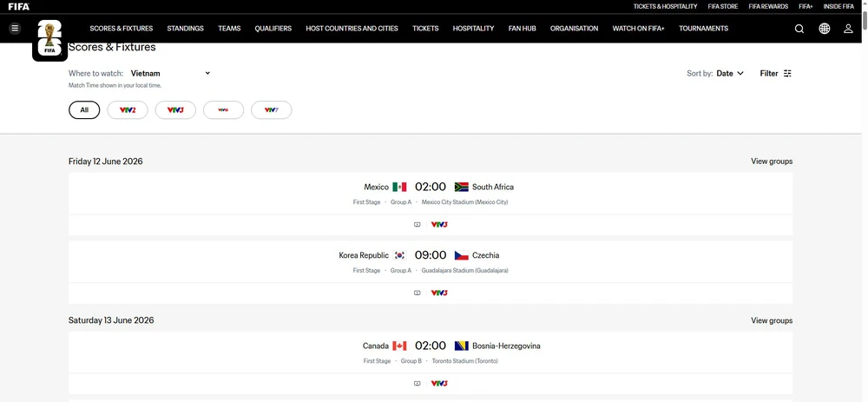The image size is (868, 402).
Task: Open the FIFA Store link
Action: [x=722, y=6]
